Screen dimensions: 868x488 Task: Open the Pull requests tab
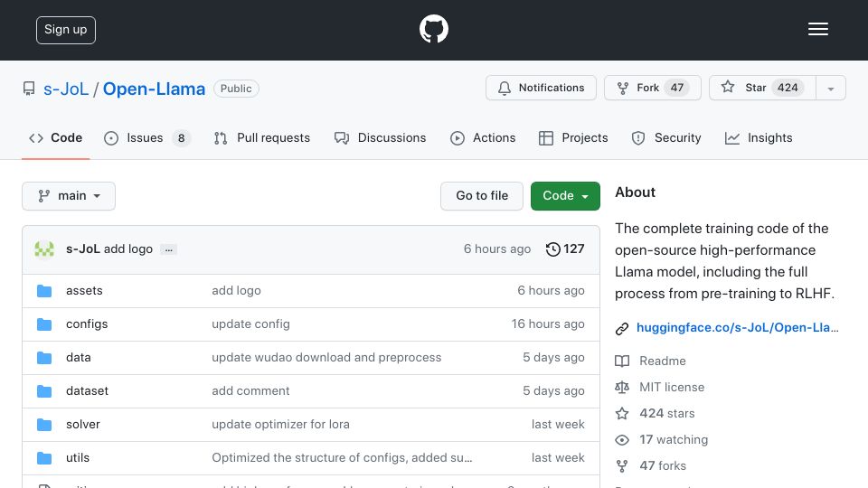tap(262, 137)
